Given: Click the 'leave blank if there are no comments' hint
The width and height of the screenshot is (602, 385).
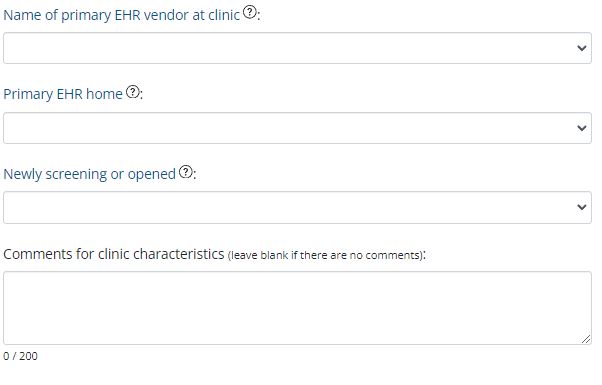Looking at the screenshot, I should [x=325, y=256].
